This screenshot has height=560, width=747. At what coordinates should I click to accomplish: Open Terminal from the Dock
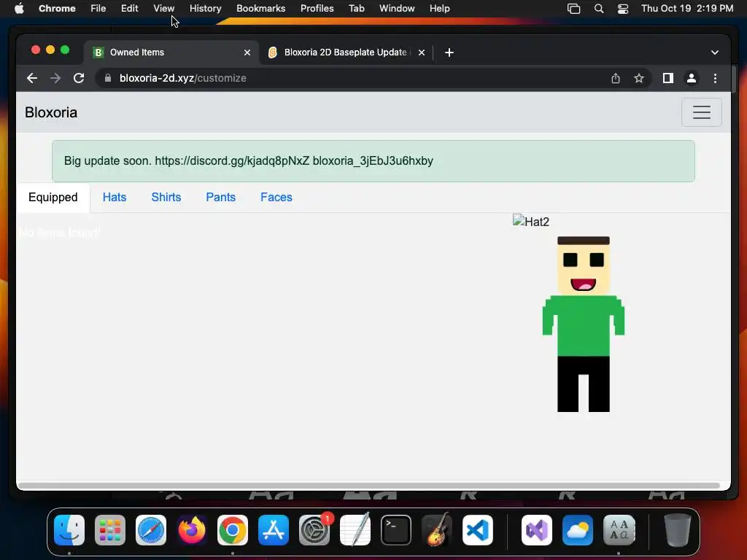tap(396, 530)
